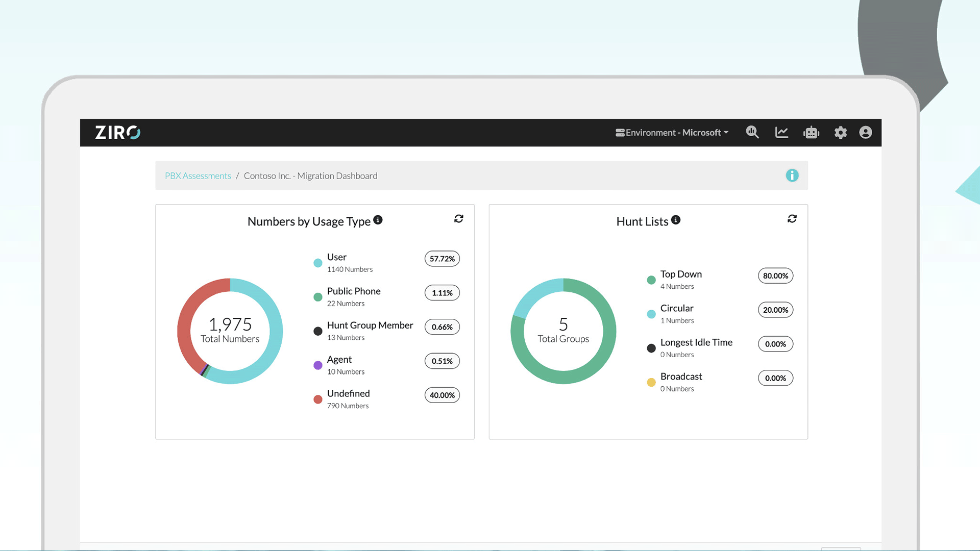Click the 4 Numbers text under Top Down

tap(677, 287)
